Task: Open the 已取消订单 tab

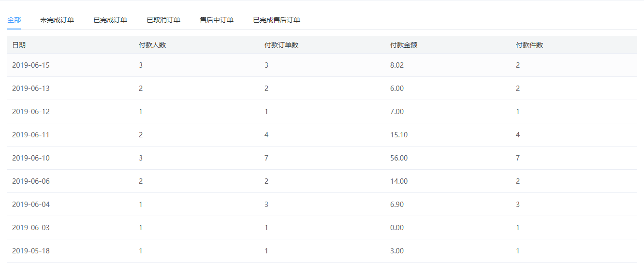Action: 163,20
